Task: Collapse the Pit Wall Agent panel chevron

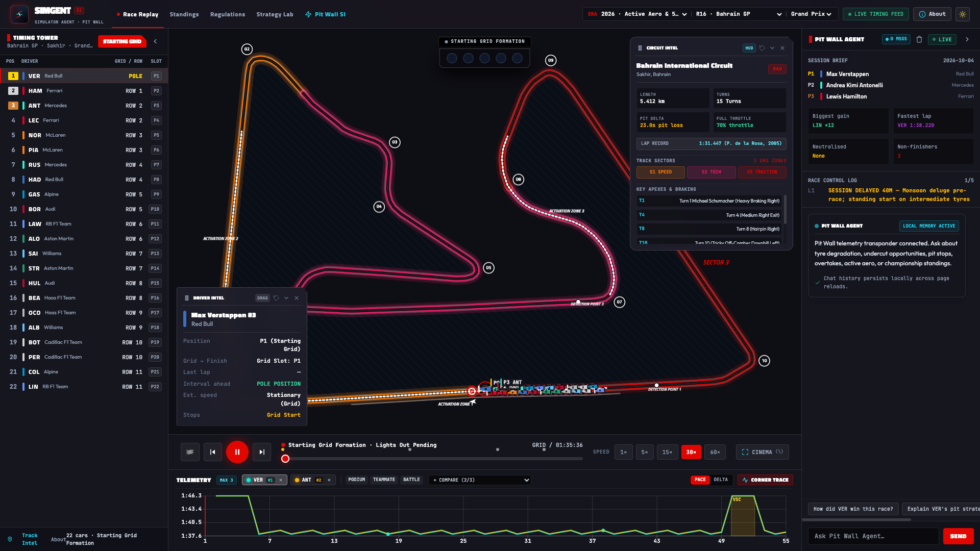Action: 967,39
